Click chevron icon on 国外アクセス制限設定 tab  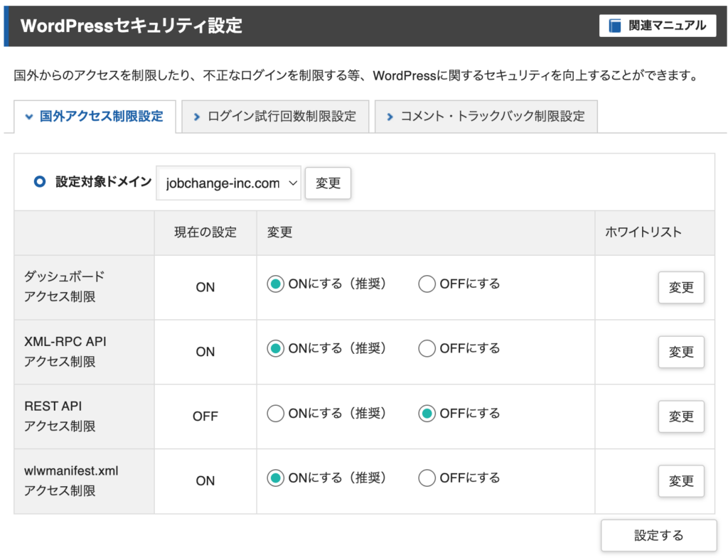coord(29,117)
